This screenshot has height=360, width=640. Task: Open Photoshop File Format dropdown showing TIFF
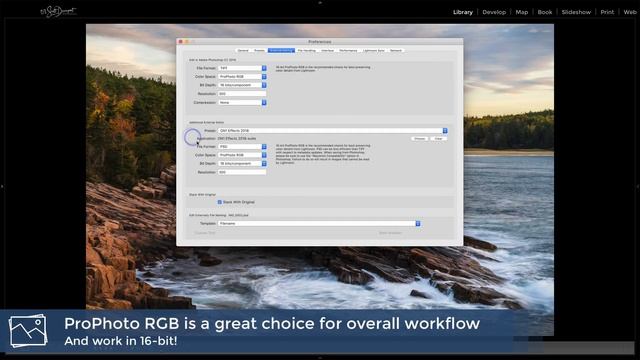242,68
